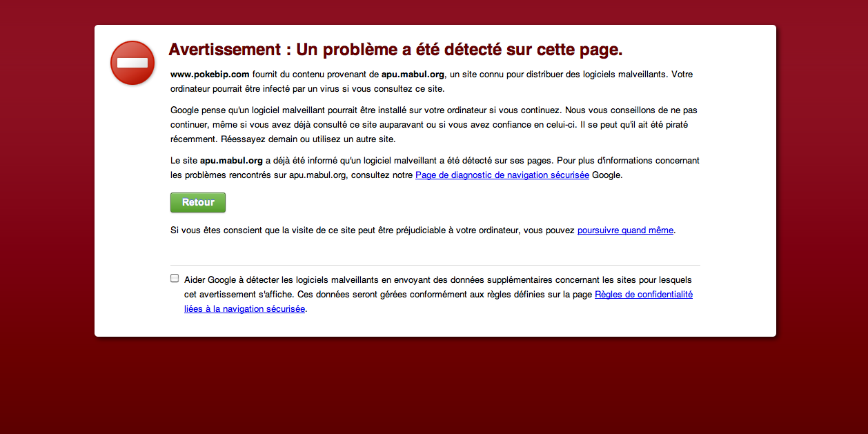Click the sentence 'Si vous êtes conscient que la visite'

(423, 230)
